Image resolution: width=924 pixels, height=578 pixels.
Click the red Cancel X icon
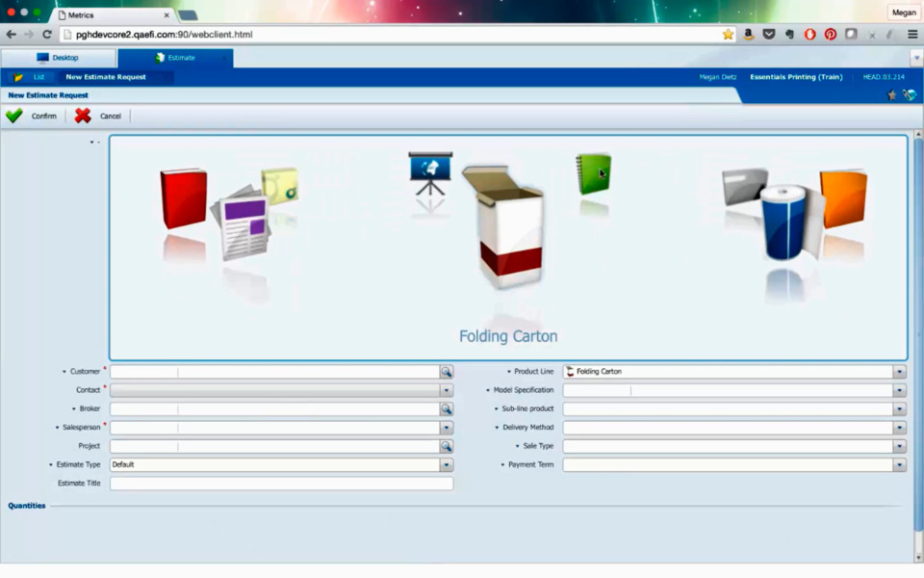83,116
